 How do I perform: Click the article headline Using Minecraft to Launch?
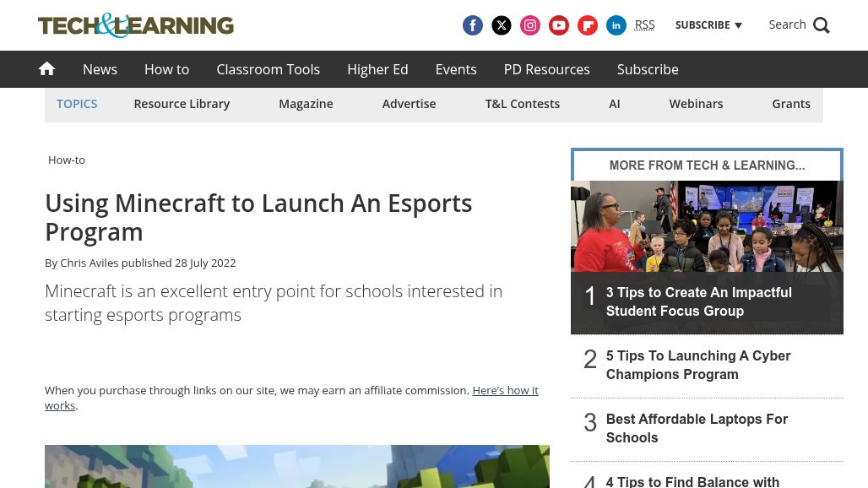pyautogui.click(x=258, y=218)
